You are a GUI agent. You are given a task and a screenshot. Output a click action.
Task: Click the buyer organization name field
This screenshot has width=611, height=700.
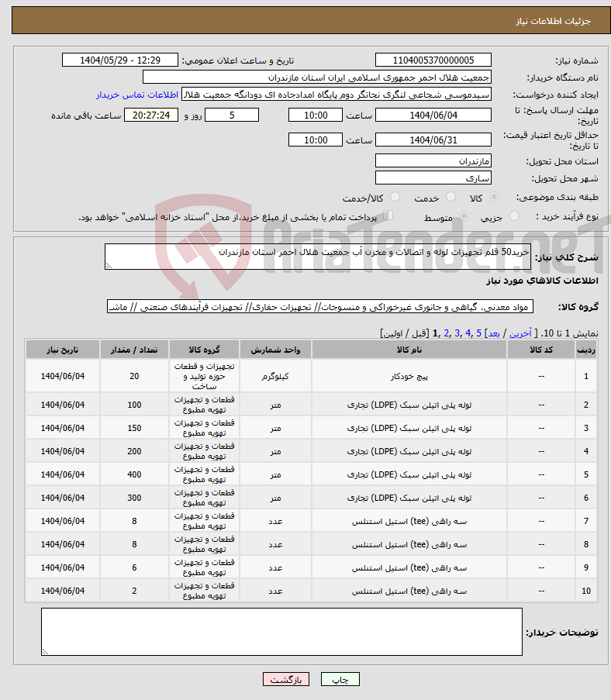coord(316,78)
